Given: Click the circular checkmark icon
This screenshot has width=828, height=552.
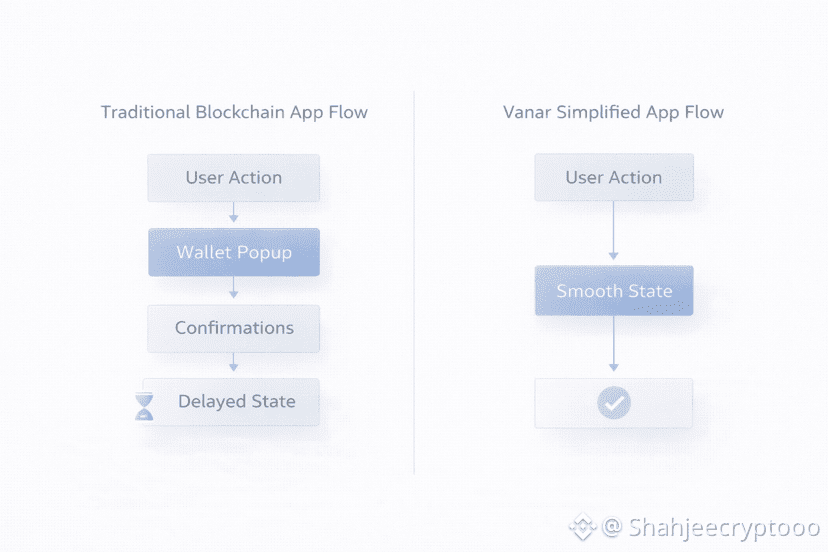Looking at the screenshot, I should pos(613,403).
